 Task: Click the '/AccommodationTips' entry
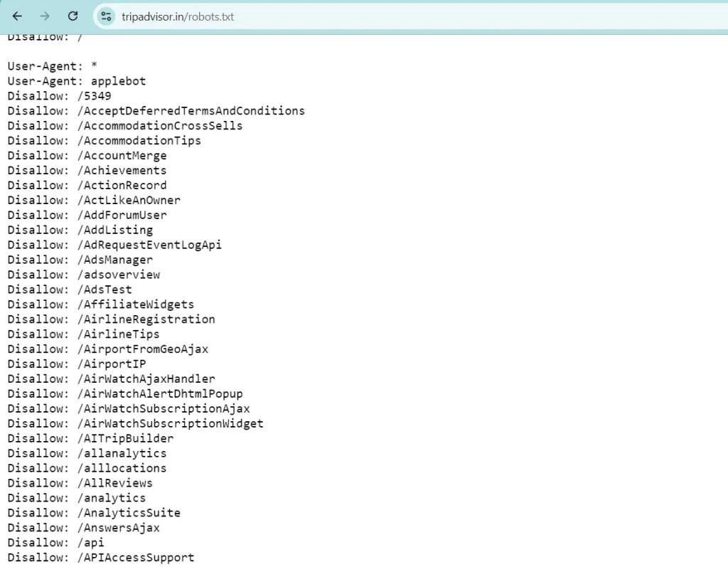tap(104, 140)
